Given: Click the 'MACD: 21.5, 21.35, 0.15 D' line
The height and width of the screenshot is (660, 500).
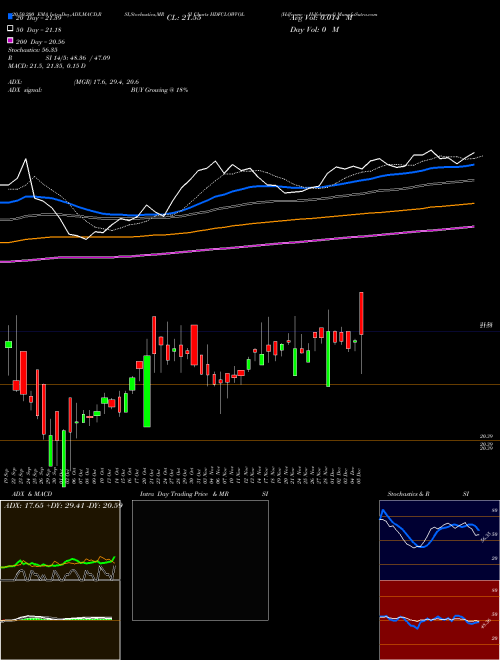Looking at the screenshot, I should click(47, 66).
